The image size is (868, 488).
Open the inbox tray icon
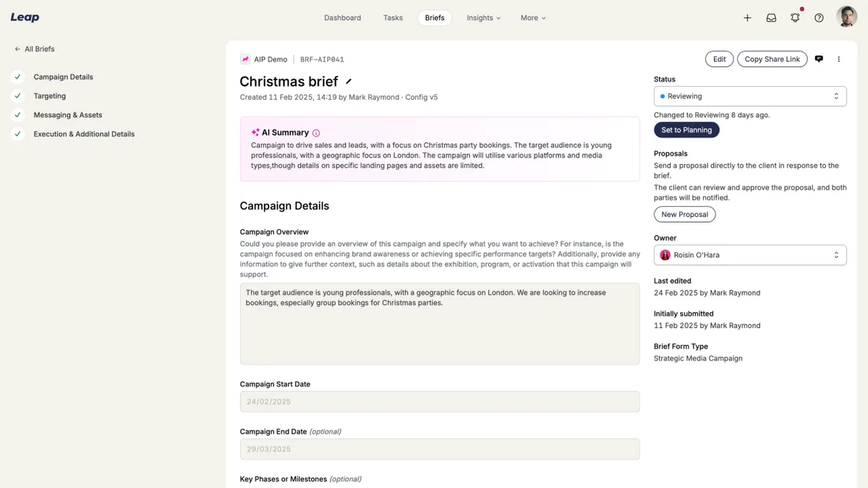click(x=771, y=18)
